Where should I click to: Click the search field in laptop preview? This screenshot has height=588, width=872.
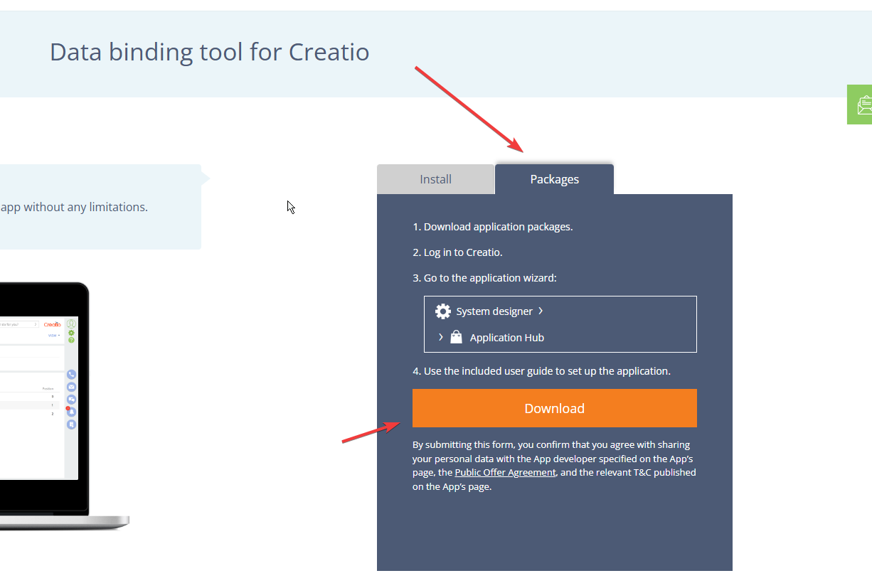pos(19,324)
